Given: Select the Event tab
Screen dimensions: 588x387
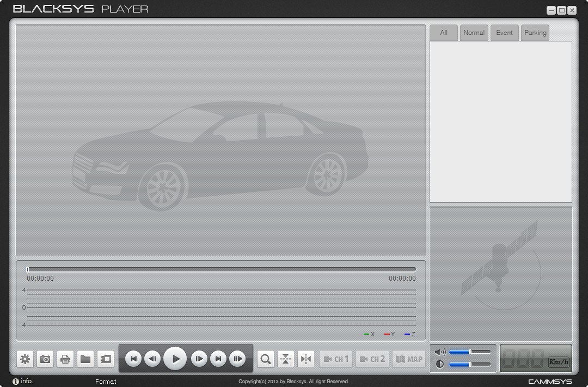Looking at the screenshot, I should pyautogui.click(x=504, y=33).
